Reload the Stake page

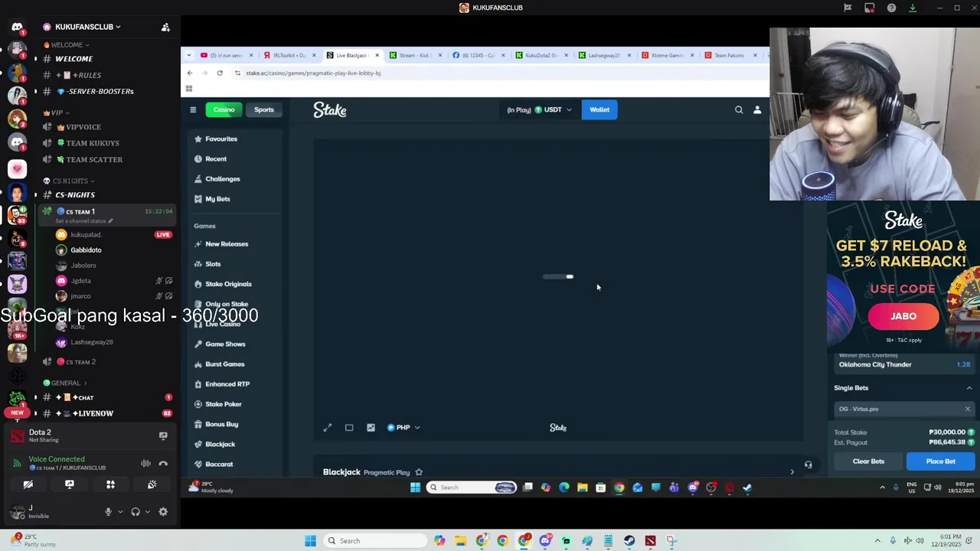pos(220,73)
